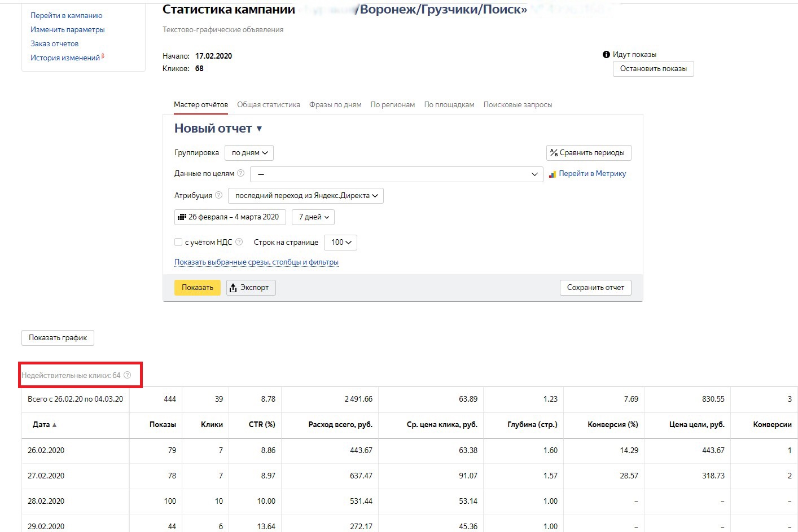This screenshot has height=532, width=798.
Task: Click help icon beside Недействительные клики
Action: pos(127,375)
